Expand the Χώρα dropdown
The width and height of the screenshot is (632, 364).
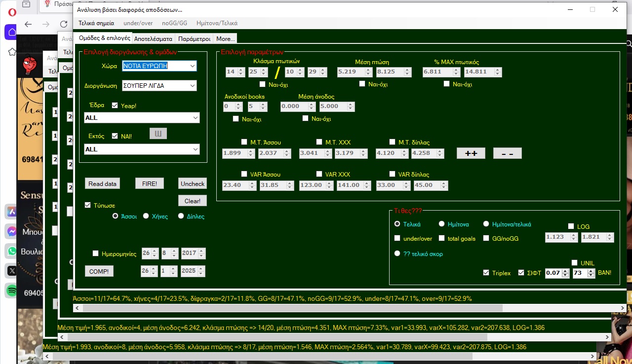[x=192, y=66]
